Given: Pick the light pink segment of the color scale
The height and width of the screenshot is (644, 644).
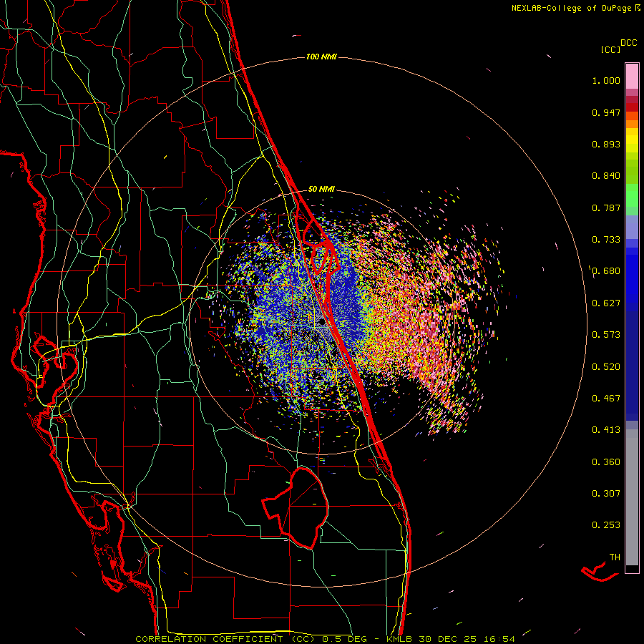Looking at the screenshot, I should click(x=632, y=77).
